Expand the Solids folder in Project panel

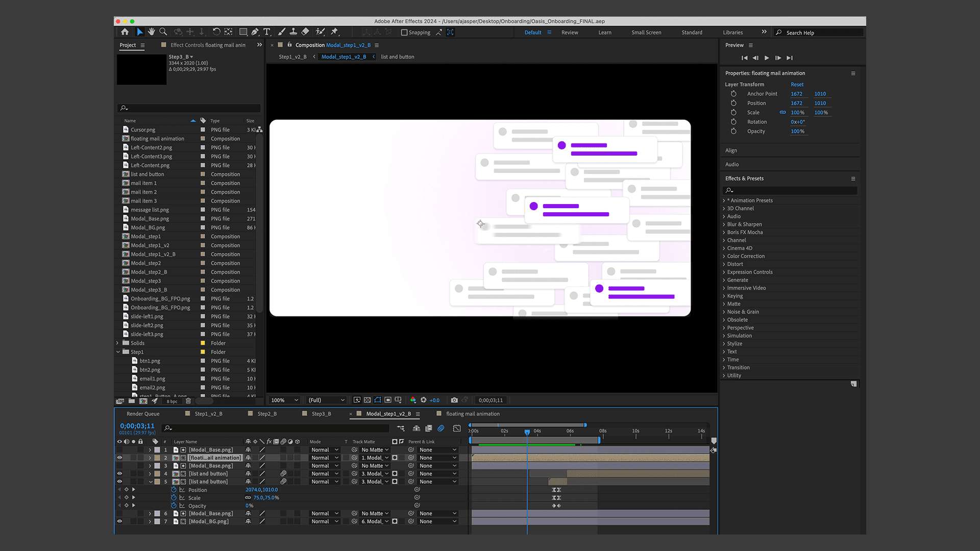[x=118, y=343]
